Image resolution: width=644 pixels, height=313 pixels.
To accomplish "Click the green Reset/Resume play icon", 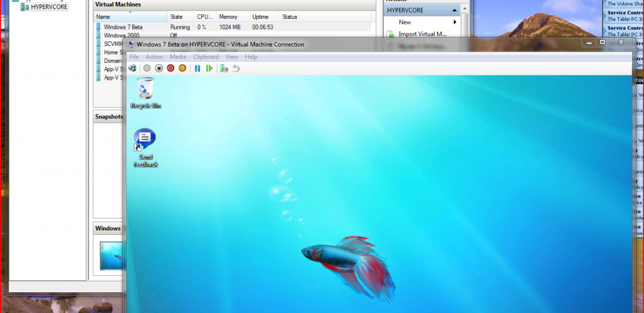I will [209, 68].
